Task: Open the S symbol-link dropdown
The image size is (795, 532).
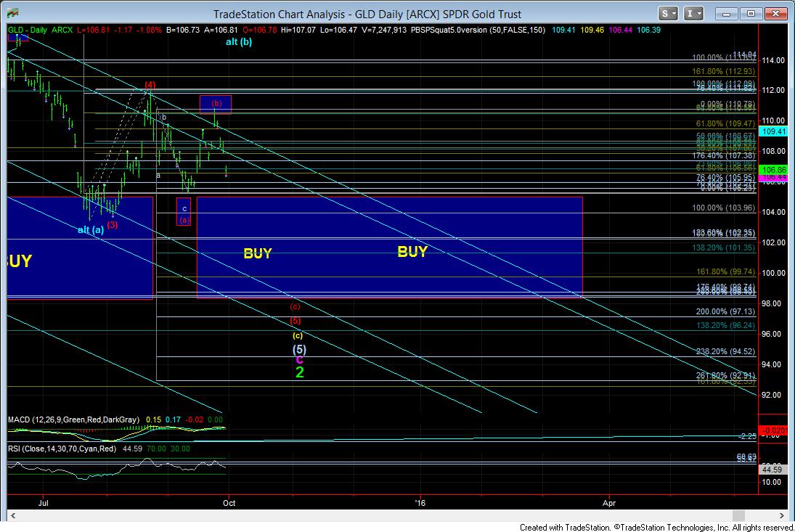Action: click(x=668, y=14)
